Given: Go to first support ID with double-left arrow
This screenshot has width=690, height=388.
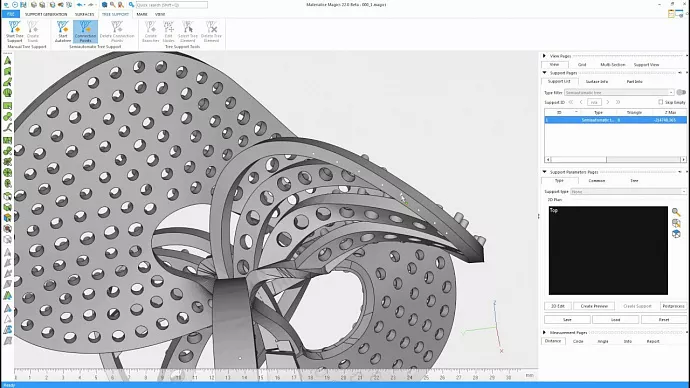Looking at the screenshot, I should point(571,102).
